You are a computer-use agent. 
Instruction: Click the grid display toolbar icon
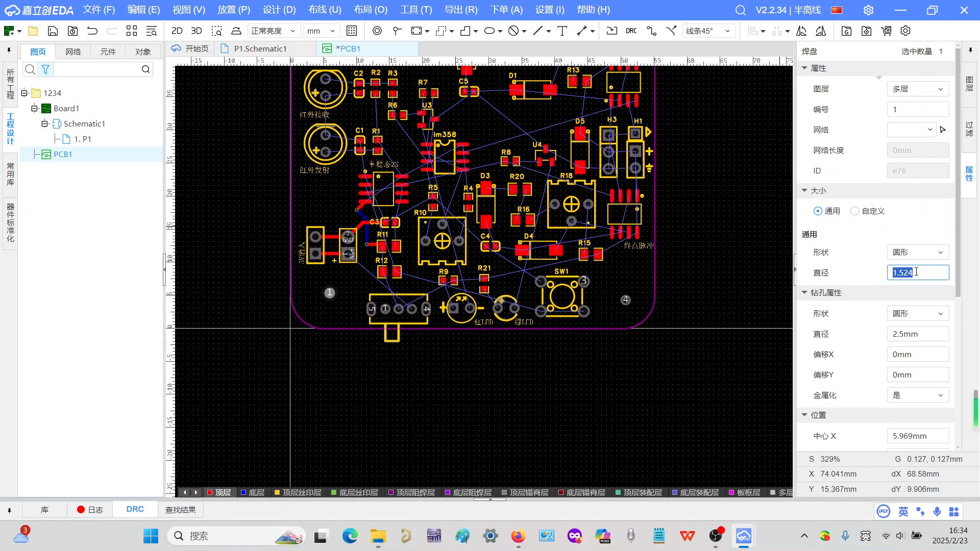tap(352, 31)
